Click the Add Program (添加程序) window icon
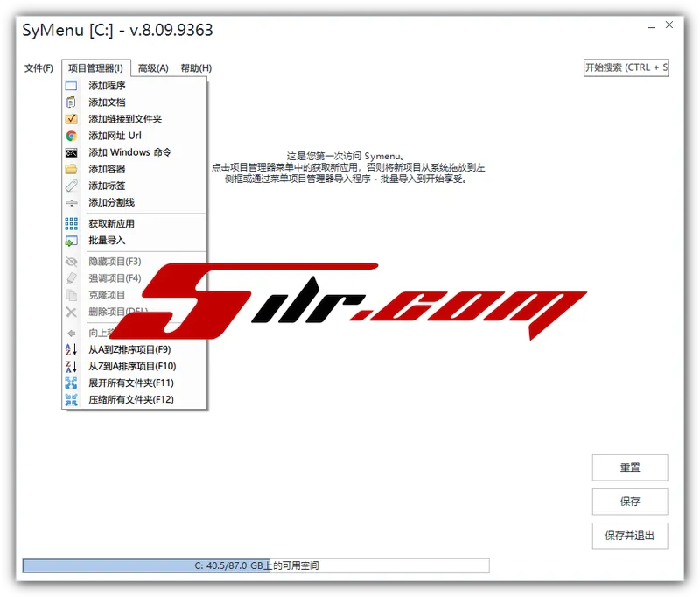 (x=71, y=85)
